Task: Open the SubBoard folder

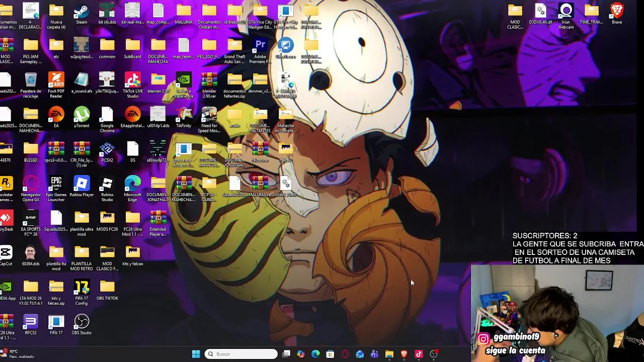Action: pos(133,49)
